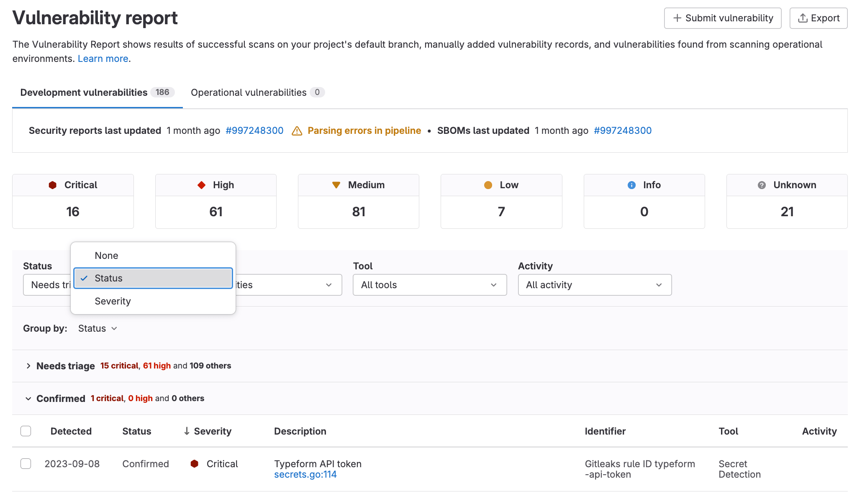
Task: Click the parsing errors warning icon
Action: point(297,130)
